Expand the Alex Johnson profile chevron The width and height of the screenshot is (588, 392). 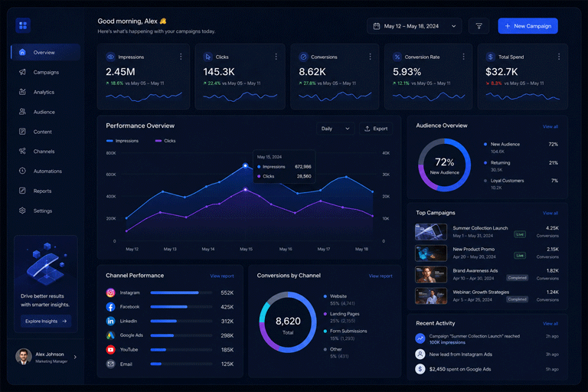click(x=75, y=357)
